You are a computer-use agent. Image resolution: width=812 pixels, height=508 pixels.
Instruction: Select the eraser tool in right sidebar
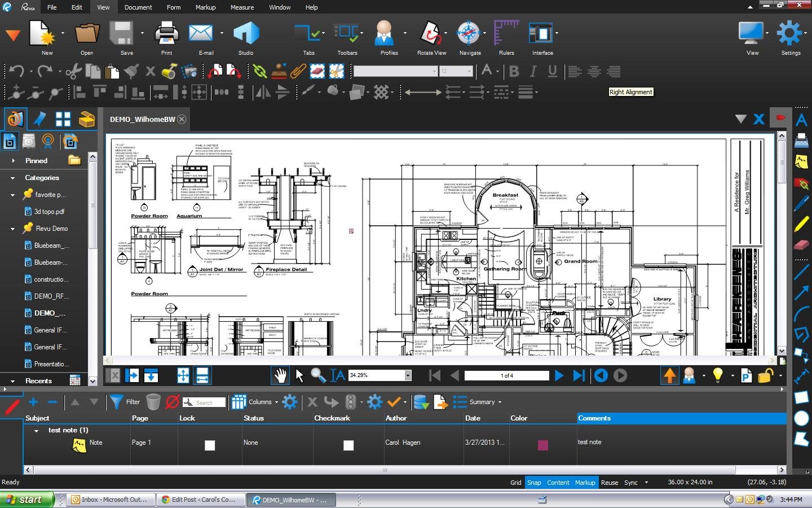pyautogui.click(x=801, y=245)
